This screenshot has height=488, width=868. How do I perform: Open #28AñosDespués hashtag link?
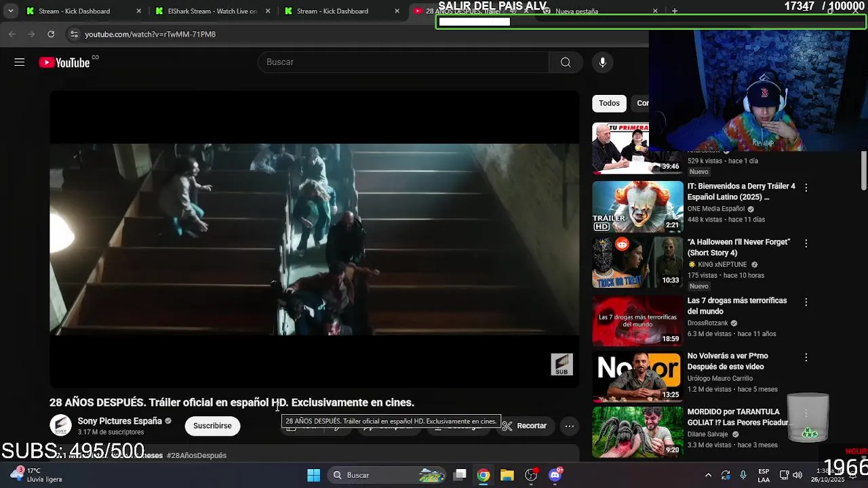[197, 455]
